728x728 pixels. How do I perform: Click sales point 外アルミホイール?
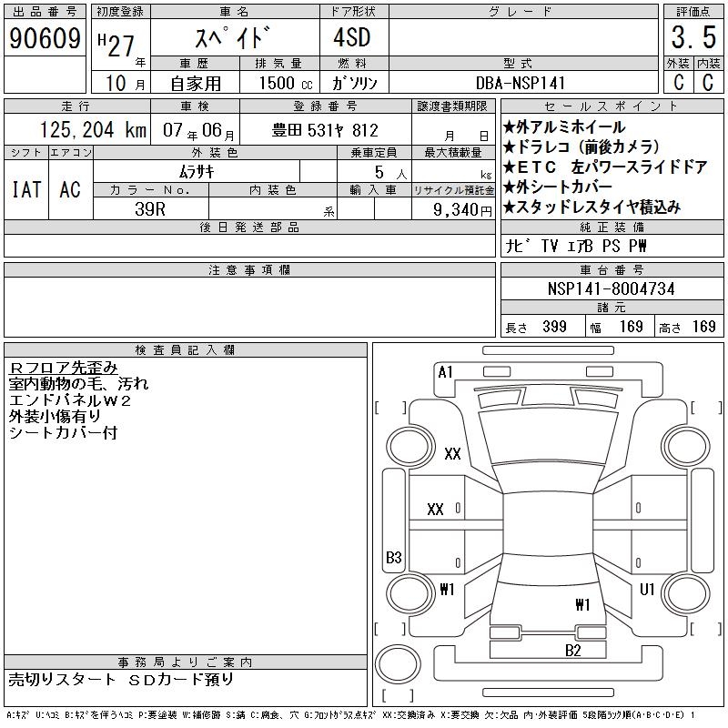tap(564, 126)
